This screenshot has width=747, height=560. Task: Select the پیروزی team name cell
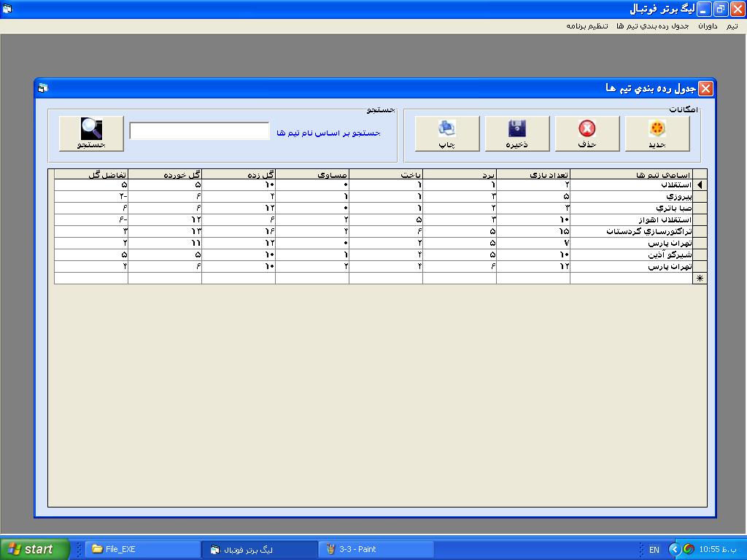tap(631, 197)
